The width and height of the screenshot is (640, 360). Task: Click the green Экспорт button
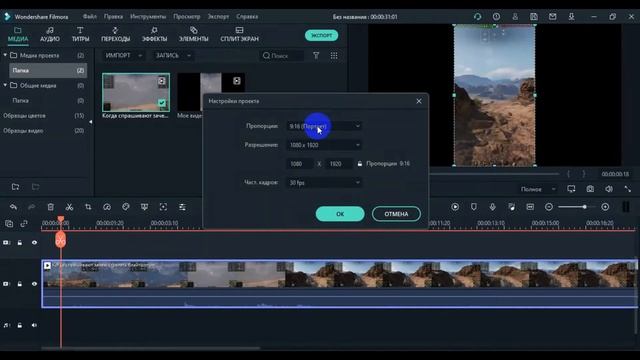click(322, 36)
